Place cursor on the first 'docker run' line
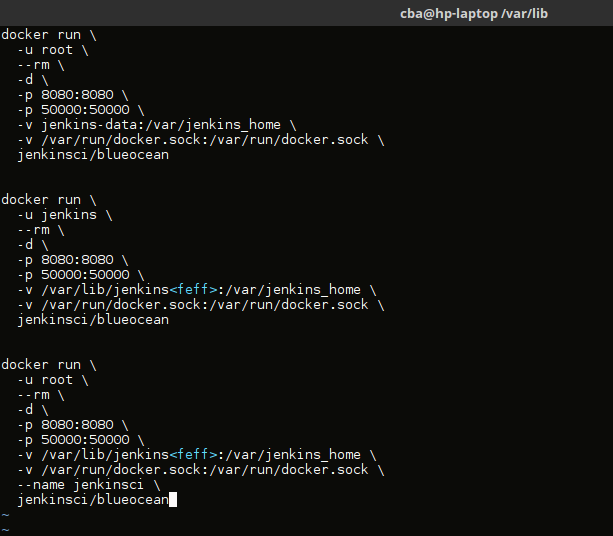The height and width of the screenshot is (536, 613). coord(48,35)
